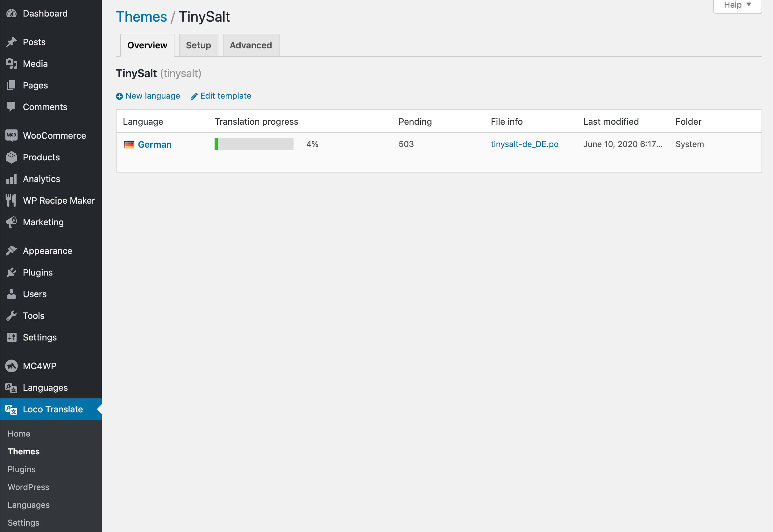Viewport: 773px width, 532px height.
Task: Click the Dashboard gauge icon
Action: [11, 13]
